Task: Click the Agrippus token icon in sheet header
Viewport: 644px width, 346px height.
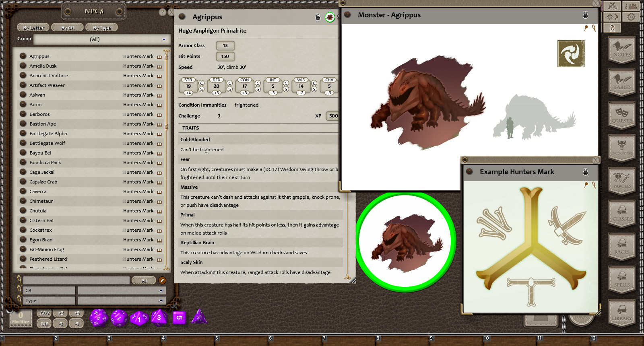Action: click(330, 17)
